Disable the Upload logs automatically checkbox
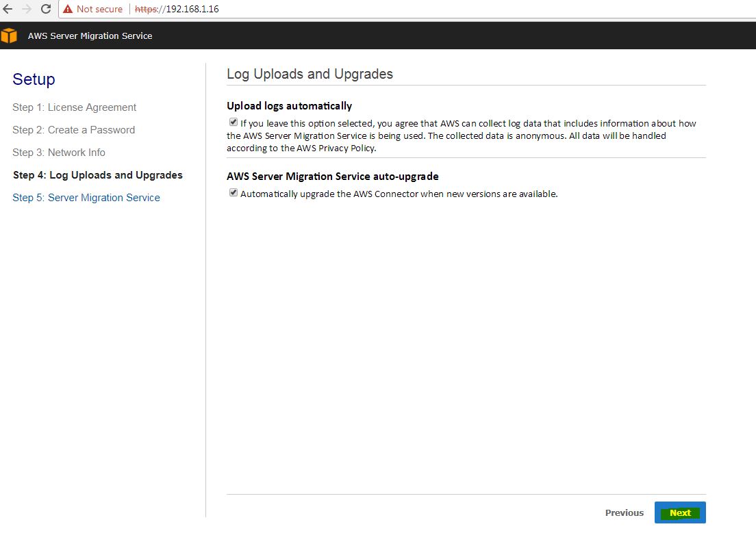The width and height of the screenshot is (756, 533). pos(234,122)
